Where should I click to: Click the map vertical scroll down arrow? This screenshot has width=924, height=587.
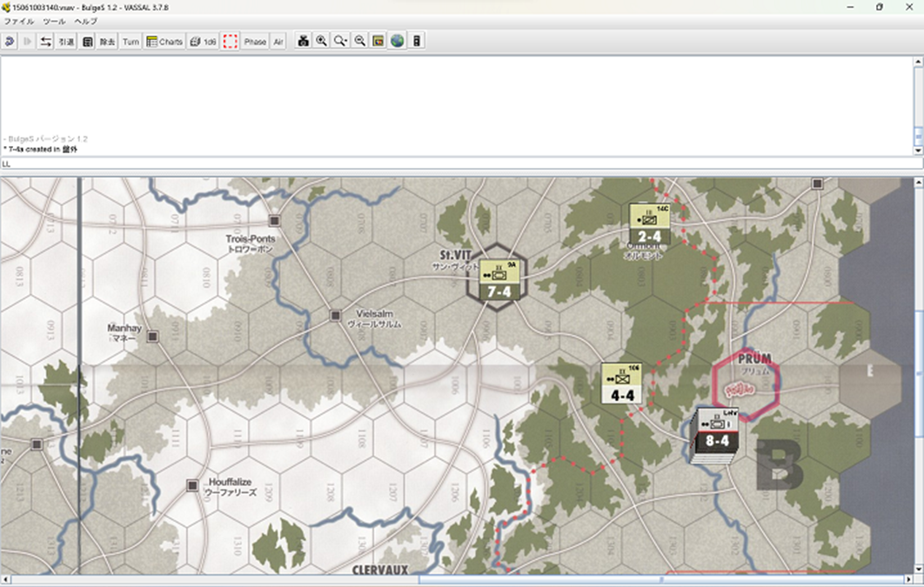click(x=918, y=570)
